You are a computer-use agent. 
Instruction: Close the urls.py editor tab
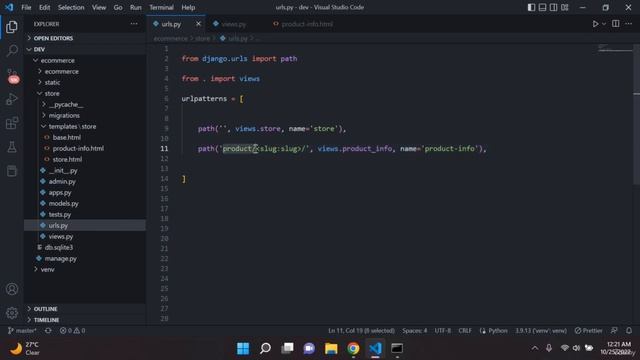[x=198, y=24]
